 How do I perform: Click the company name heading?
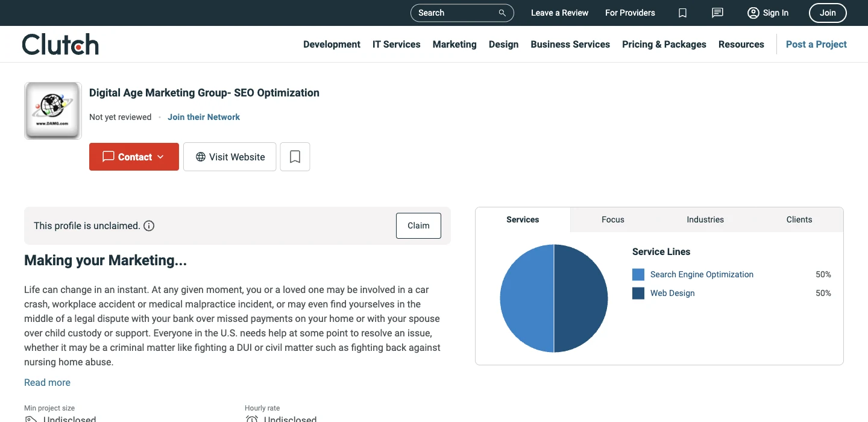coord(204,93)
